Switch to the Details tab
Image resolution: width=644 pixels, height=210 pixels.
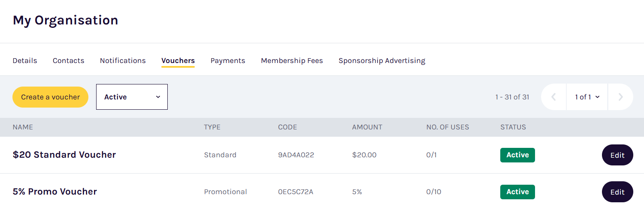click(25, 61)
